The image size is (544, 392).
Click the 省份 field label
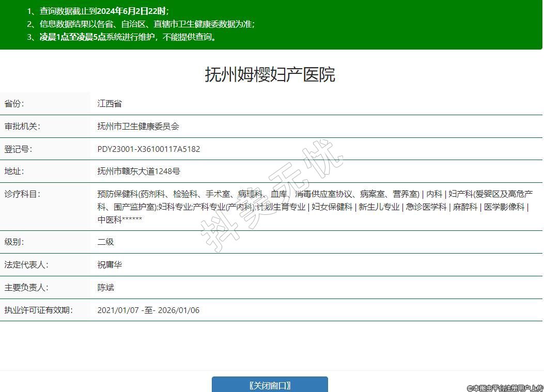click(x=14, y=103)
